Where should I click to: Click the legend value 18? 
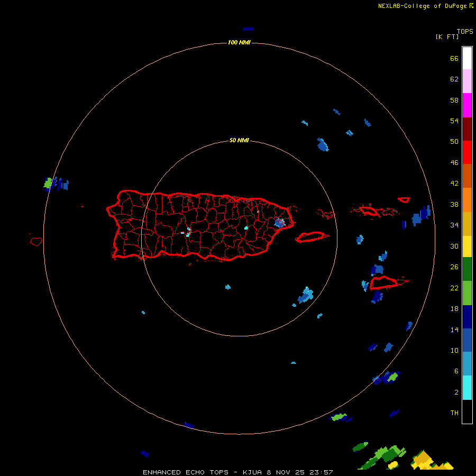point(454,309)
